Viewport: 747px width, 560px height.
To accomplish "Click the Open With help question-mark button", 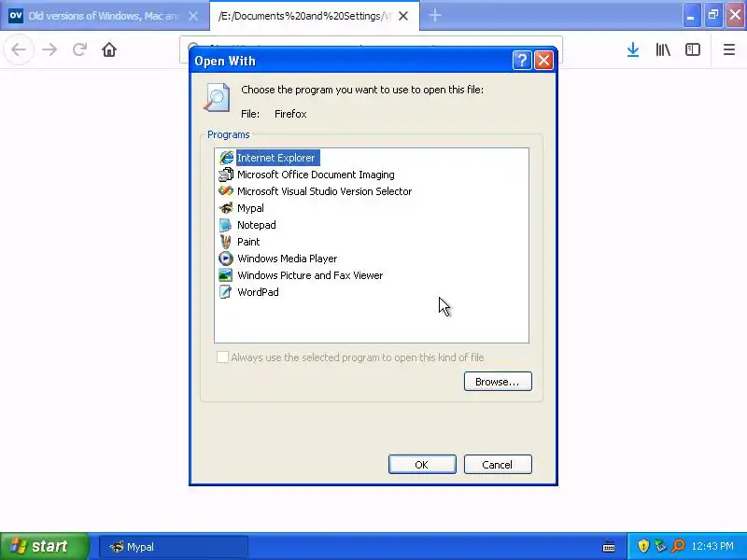I will click(522, 61).
